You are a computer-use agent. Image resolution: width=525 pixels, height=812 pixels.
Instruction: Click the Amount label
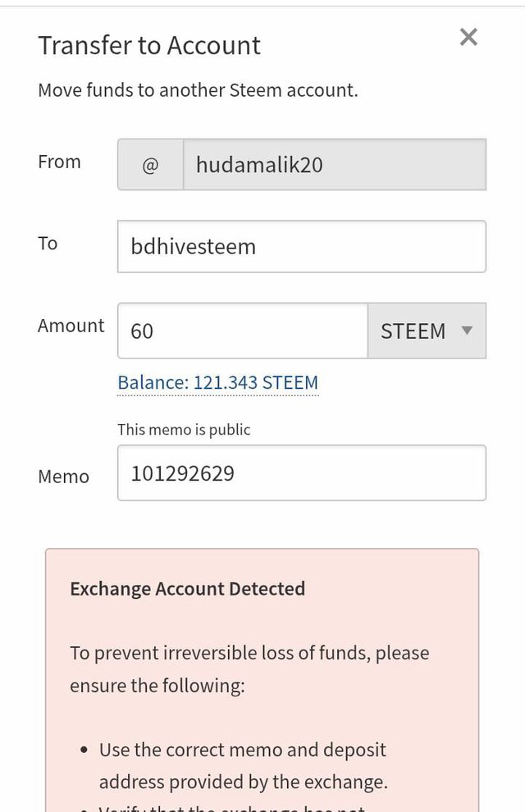coord(71,326)
